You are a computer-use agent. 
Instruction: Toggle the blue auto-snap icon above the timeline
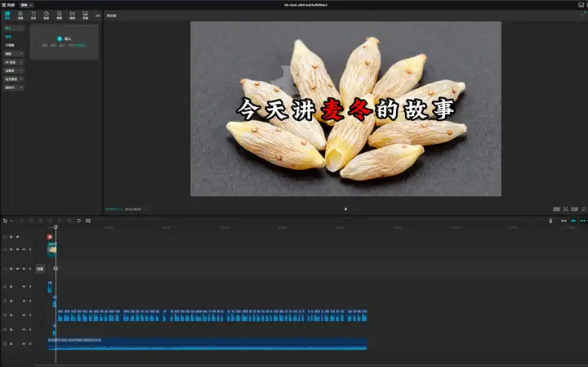[x=573, y=221]
